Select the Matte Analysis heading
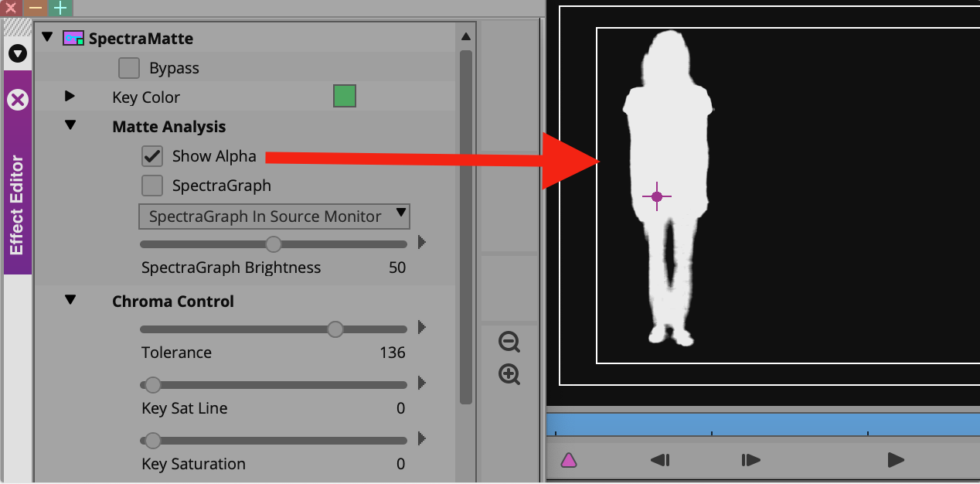 [x=169, y=127]
